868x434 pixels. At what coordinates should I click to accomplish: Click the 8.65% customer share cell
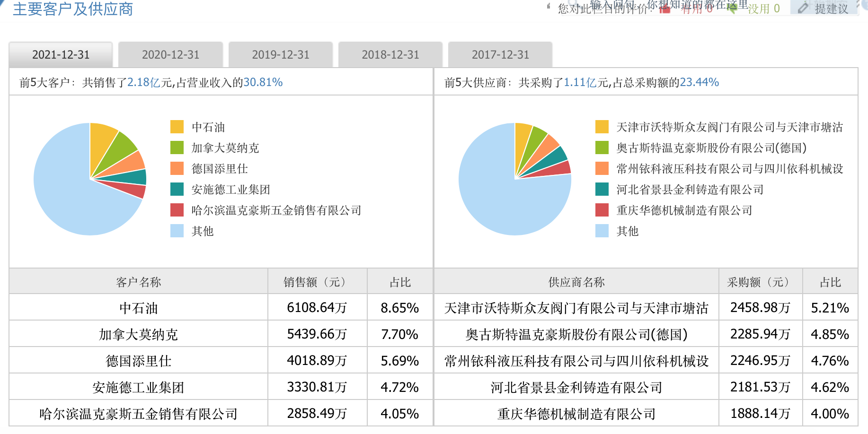point(400,308)
